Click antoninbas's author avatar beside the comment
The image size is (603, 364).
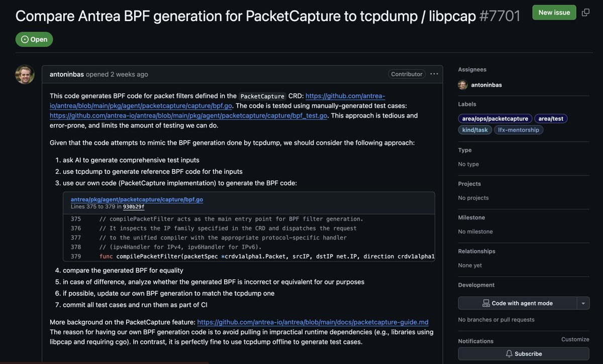pyautogui.click(x=25, y=74)
